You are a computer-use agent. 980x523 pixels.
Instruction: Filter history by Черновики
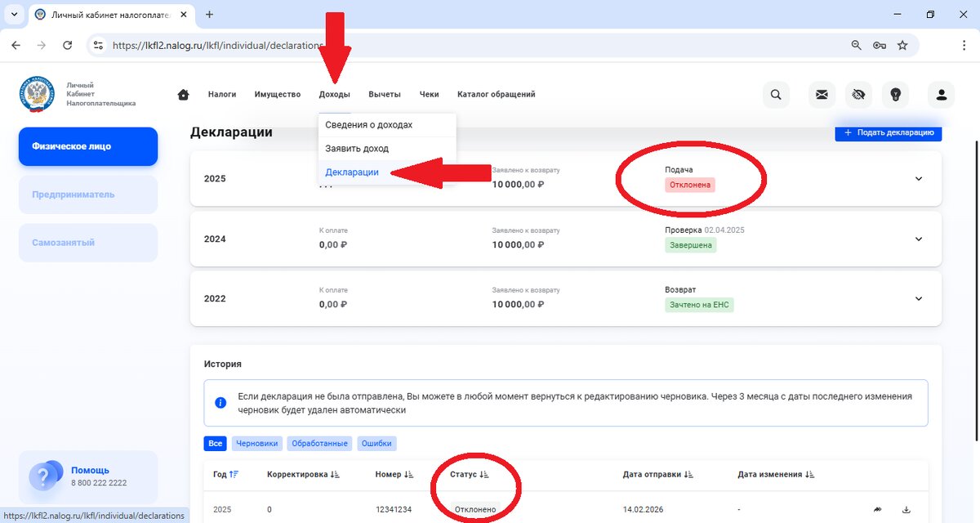point(257,444)
